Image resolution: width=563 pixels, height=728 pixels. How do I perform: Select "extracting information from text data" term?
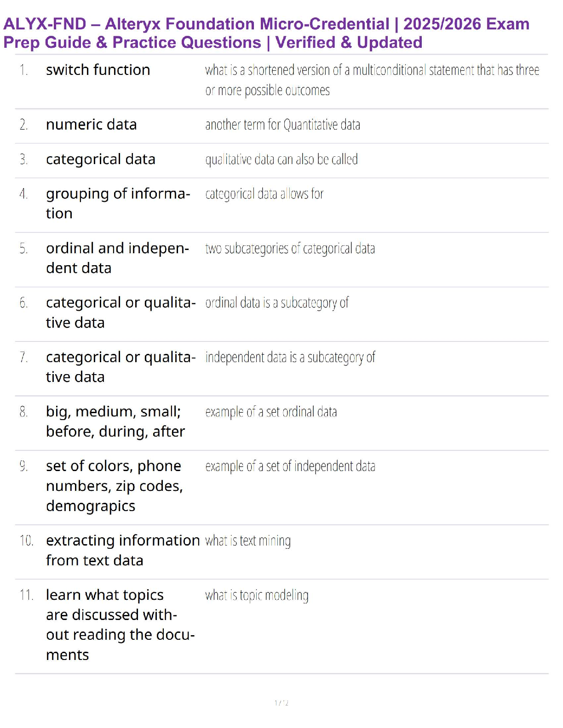click(122, 550)
